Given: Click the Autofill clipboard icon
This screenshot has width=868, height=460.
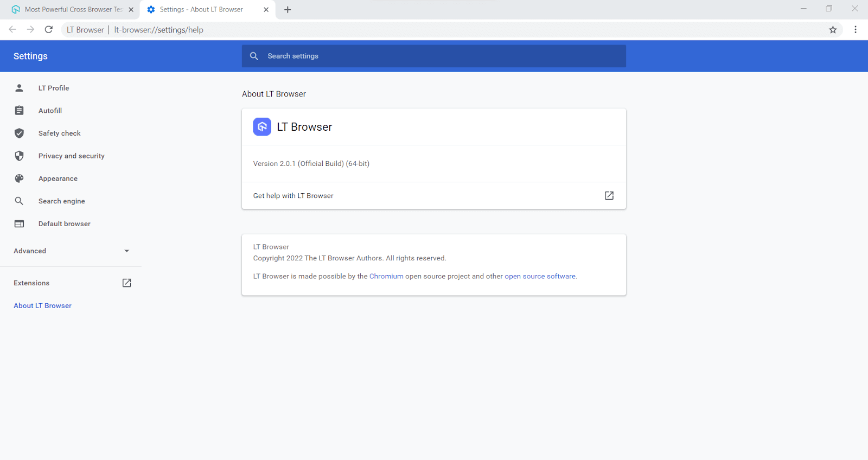Looking at the screenshot, I should [19, 111].
